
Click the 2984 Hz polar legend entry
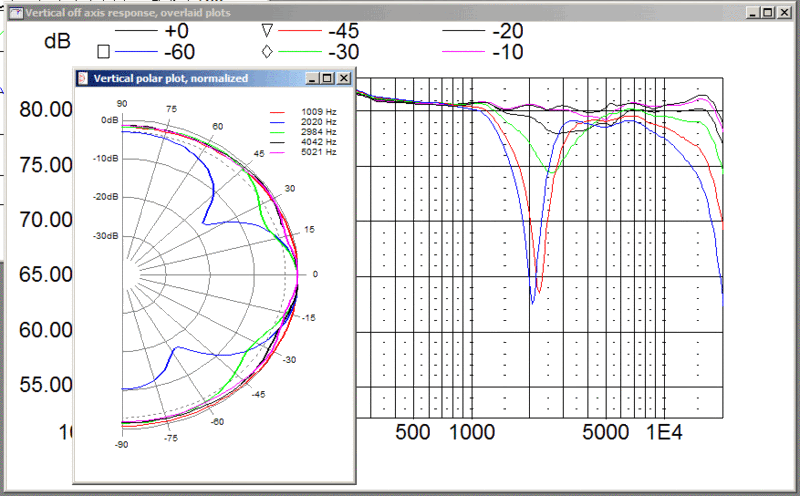pyautogui.click(x=303, y=132)
